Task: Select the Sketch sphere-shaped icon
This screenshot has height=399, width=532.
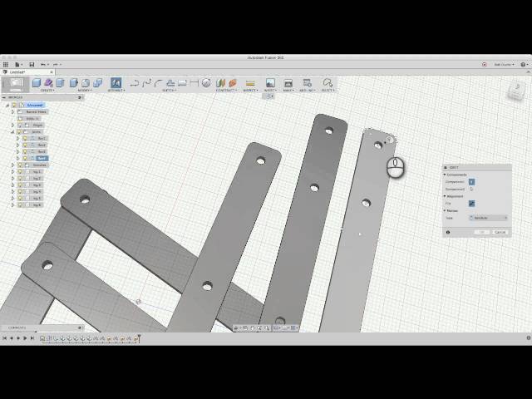Action: pyautogui.click(x=206, y=82)
